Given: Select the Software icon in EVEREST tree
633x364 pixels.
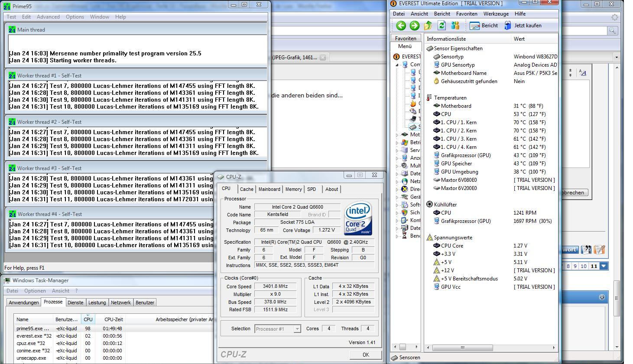Looking at the screenshot, I should point(405,205).
